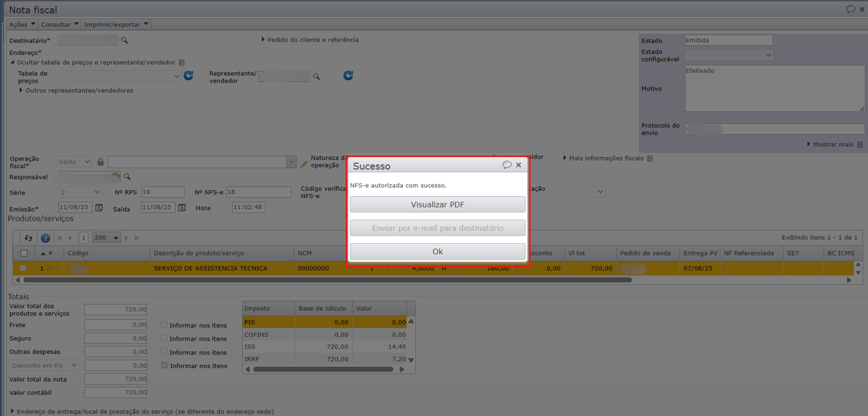The width and height of the screenshot is (868, 416).
Task: Close the Sucesso dialog with X
Action: (x=518, y=165)
